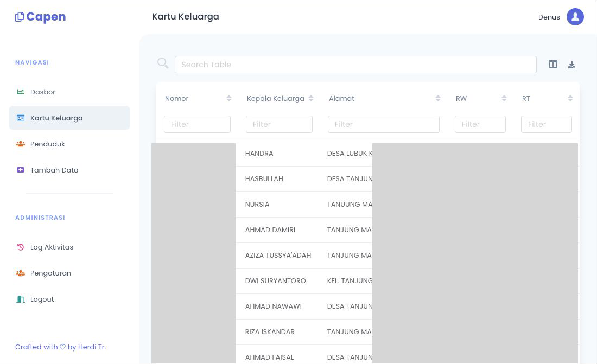The width and height of the screenshot is (597, 364).
Task: Select the AHMAD DAMIRI table row
Action: coord(270,229)
